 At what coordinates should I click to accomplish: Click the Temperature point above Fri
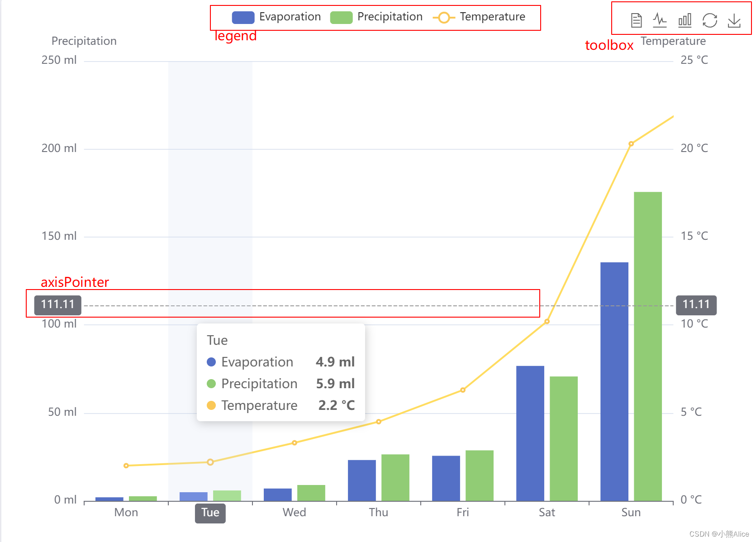pos(463,390)
